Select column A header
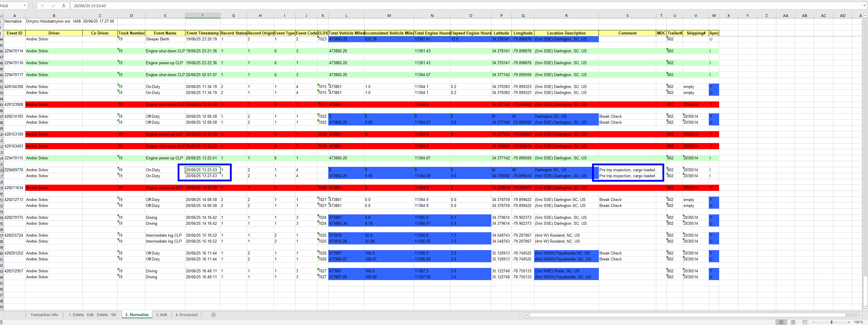The height and width of the screenshot is (325, 868). tap(15, 15)
